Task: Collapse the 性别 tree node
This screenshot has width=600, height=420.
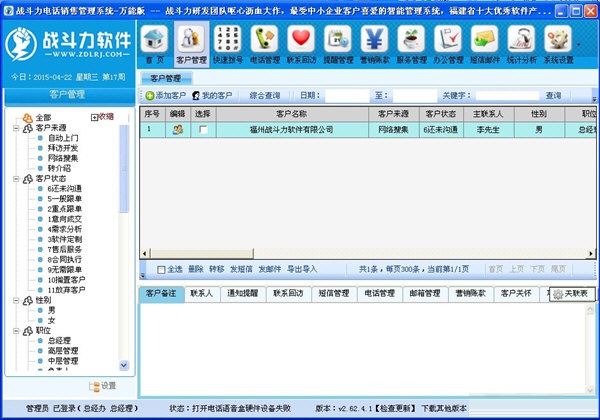Action: point(16,301)
